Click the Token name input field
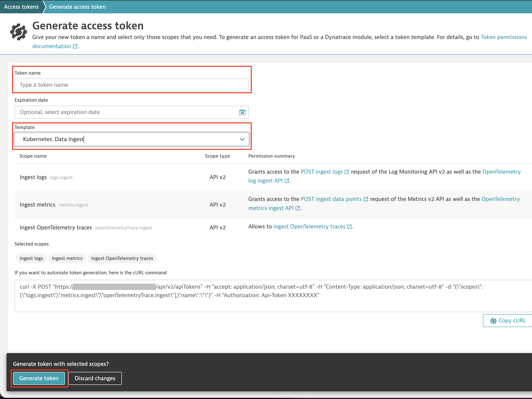Viewport: 532px width, 399px height. pos(131,85)
